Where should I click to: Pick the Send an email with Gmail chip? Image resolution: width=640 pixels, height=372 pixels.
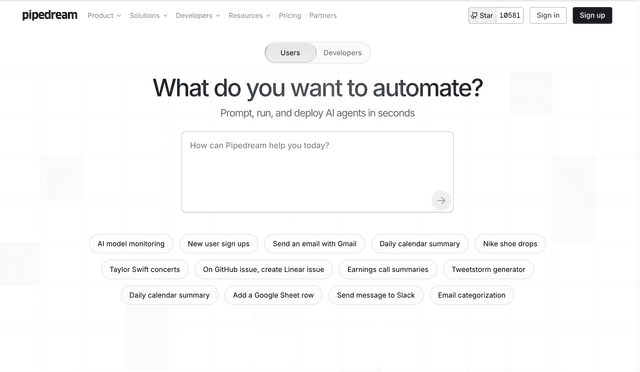314,244
